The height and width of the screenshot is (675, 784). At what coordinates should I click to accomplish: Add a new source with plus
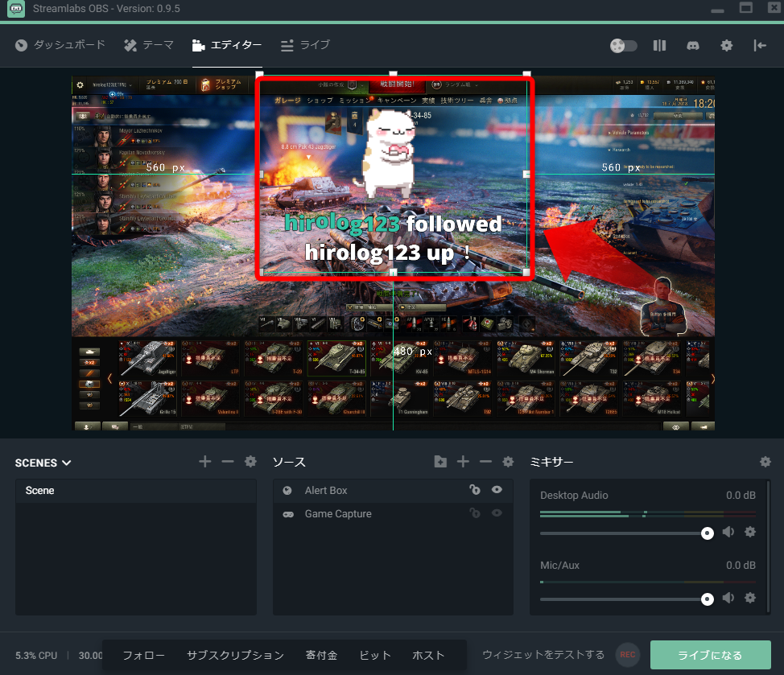tap(463, 462)
